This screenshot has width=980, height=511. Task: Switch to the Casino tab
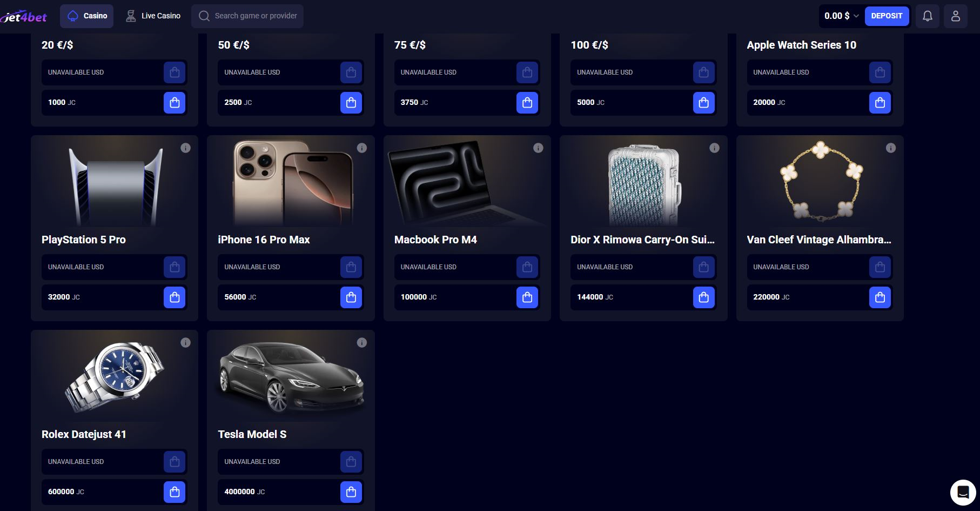tap(86, 16)
